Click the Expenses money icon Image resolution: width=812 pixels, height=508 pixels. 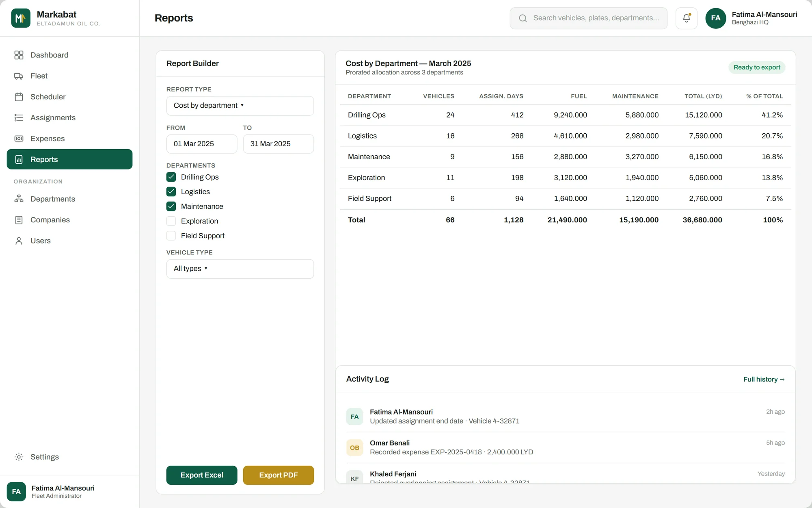coord(19,139)
